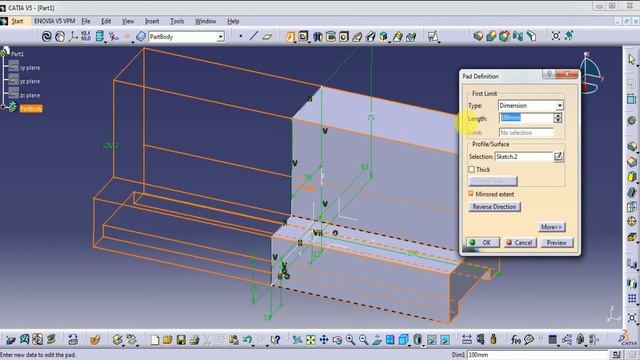The height and width of the screenshot is (360, 640).
Task: Click the New document icon in bottom toolbar
Action: coord(155,340)
